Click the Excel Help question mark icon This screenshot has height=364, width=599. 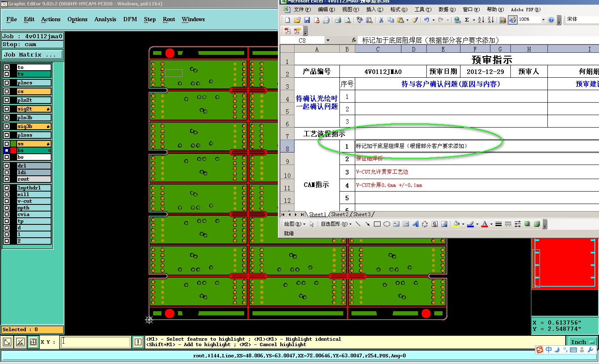click(551, 20)
